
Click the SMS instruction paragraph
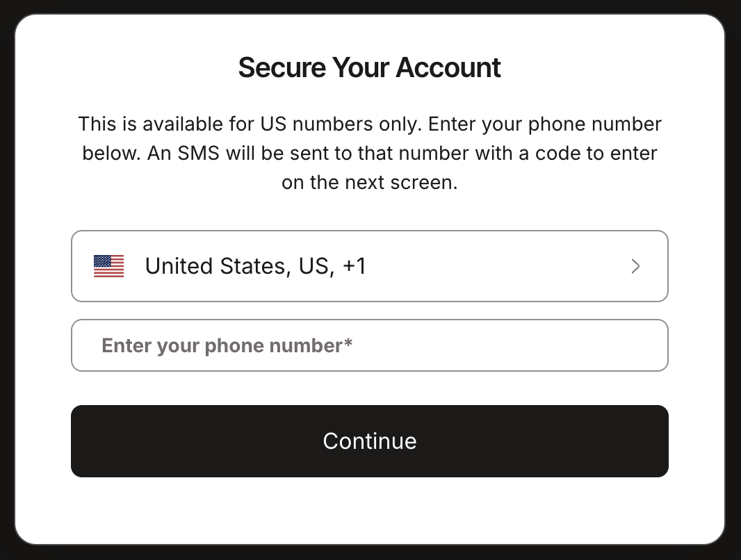pyautogui.click(x=370, y=153)
